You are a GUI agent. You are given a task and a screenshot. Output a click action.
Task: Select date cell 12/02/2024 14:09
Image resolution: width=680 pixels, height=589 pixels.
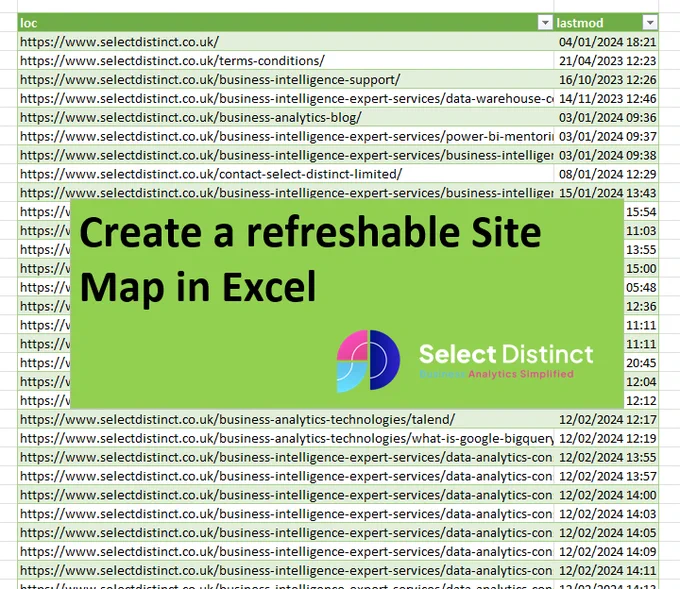click(x=606, y=551)
